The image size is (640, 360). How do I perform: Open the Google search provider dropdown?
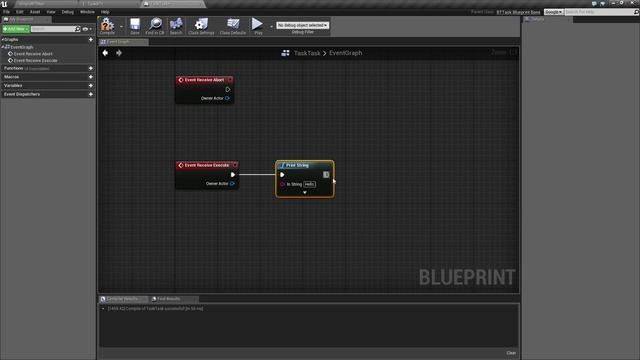point(553,12)
